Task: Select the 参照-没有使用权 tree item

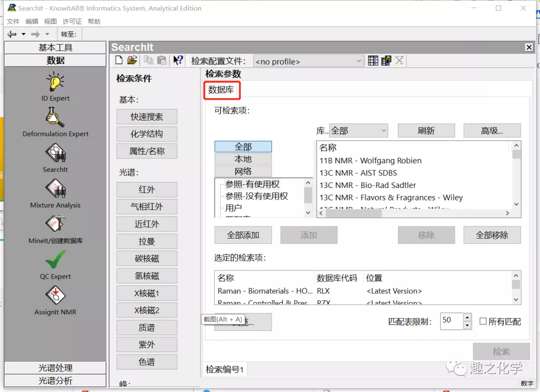Action: [256, 196]
